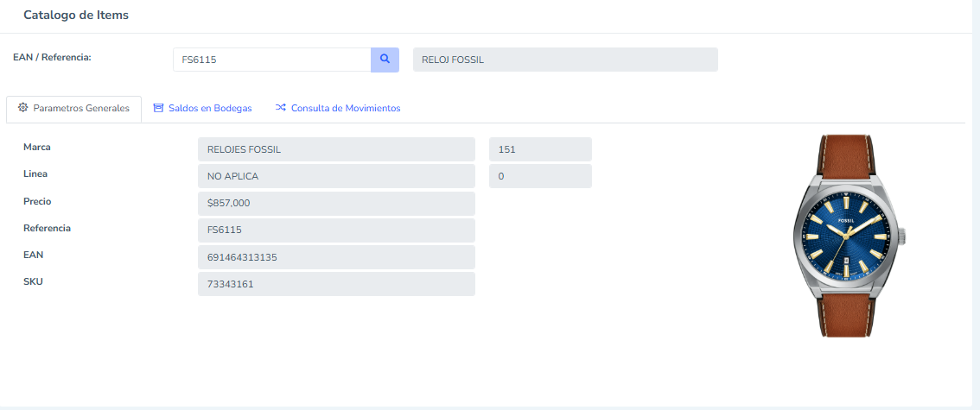Screen dimensions: 980x410
Task: Click the Precio field showing $857,000
Action: 336,204
